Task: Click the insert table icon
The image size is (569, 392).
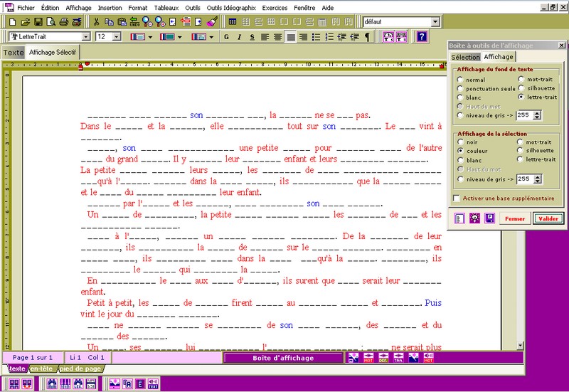Action: pyautogui.click(x=233, y=22)
